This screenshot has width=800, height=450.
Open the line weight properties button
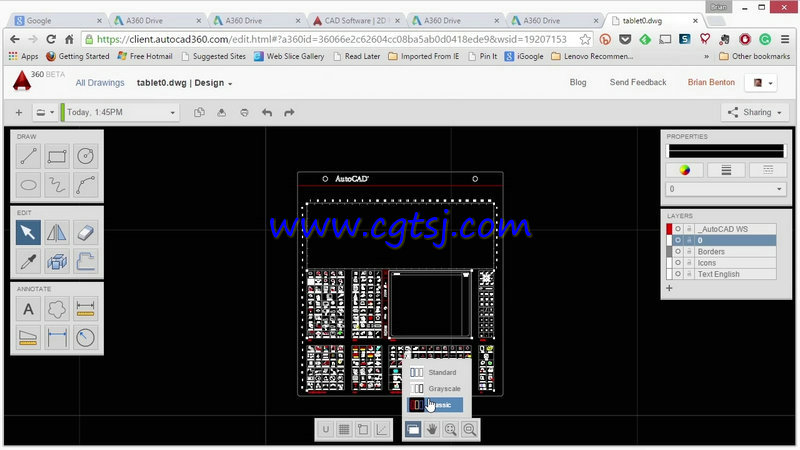pos(726,170)
